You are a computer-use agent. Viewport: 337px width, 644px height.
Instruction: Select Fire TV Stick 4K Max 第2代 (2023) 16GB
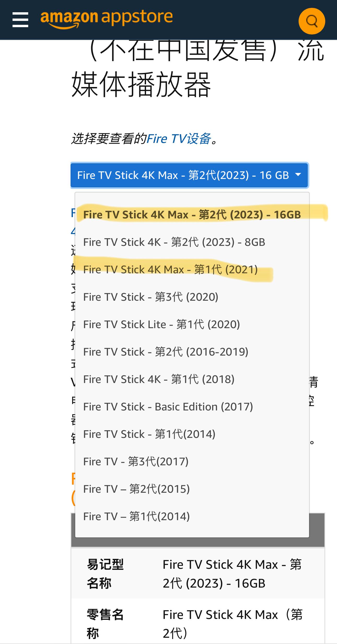(x=192, y=215)
